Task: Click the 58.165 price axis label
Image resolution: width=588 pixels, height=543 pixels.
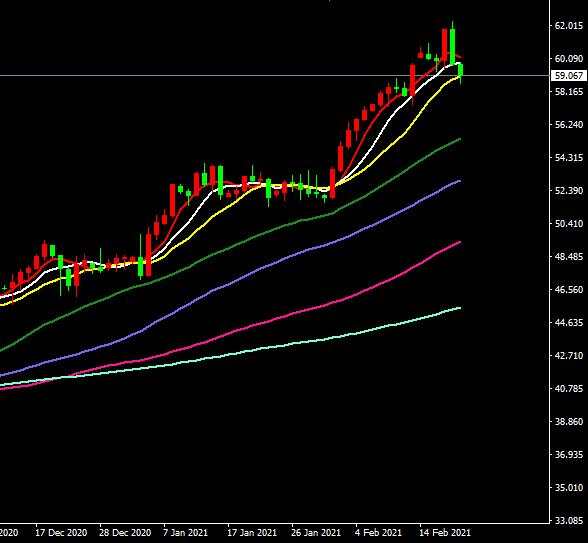Action: point(569,92)
